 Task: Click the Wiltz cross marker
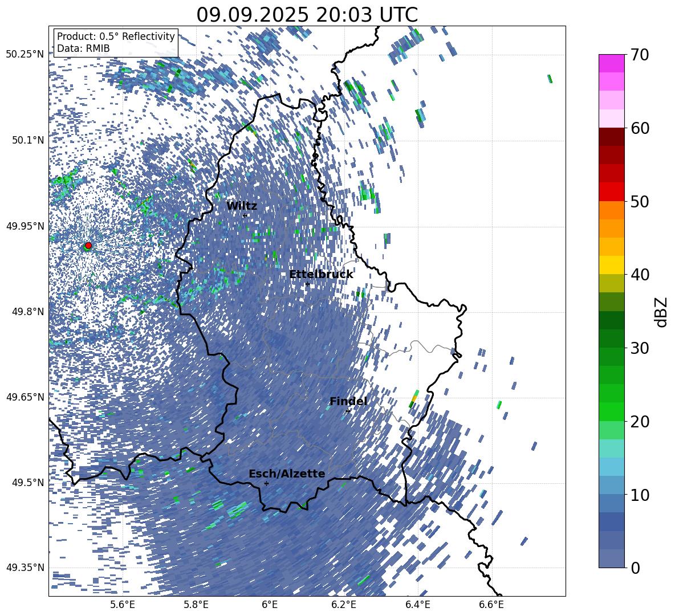[x=245, y=215]
